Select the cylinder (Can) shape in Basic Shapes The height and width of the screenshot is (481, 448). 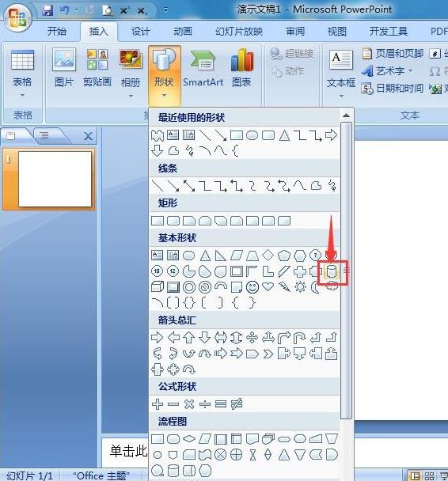(331, 271)
